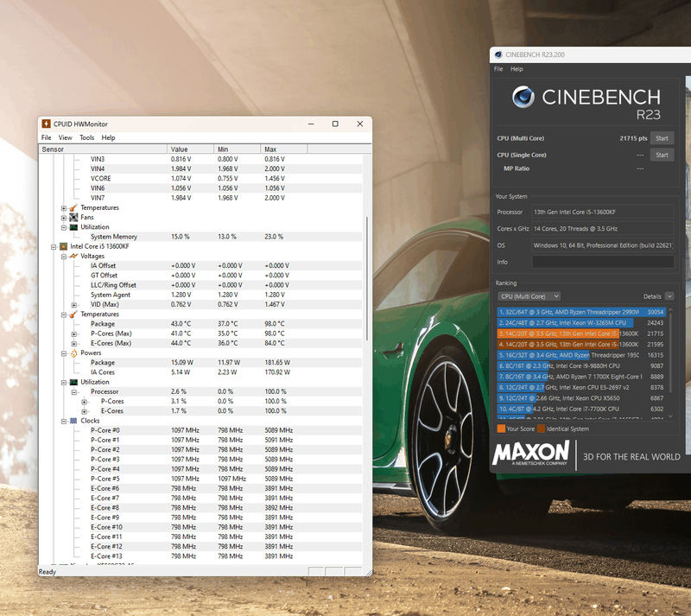Viewport: 691px width, 616px height.
Task: Select the Intel Core i5 13600KF chip icon
Action: 63,246
